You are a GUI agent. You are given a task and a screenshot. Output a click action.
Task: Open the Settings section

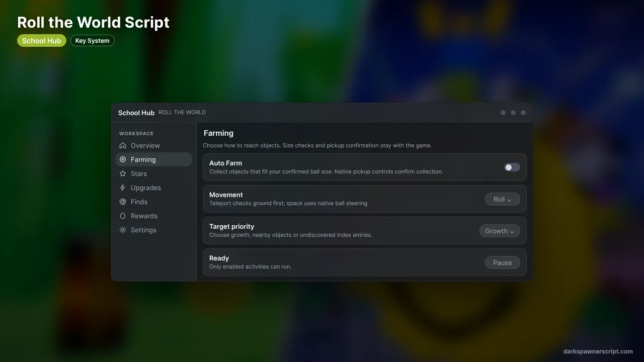154,230
